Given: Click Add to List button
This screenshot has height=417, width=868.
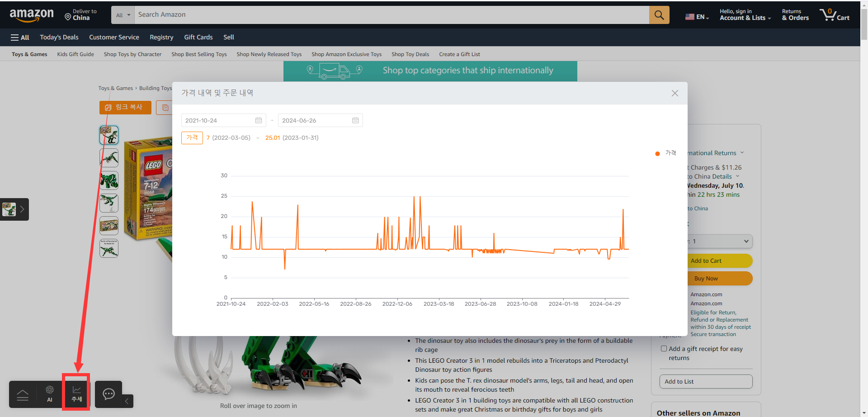Looking at the screenshot, I should (x=706, y=382).
